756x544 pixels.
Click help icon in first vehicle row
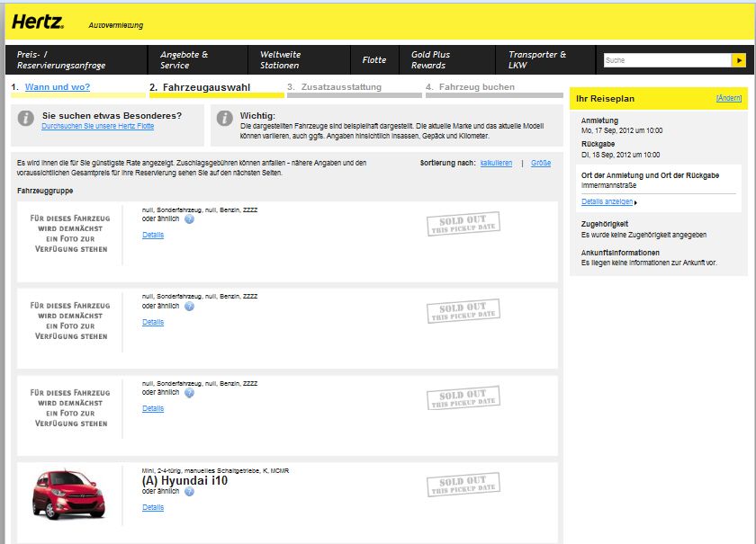click(x=189, y=218)
